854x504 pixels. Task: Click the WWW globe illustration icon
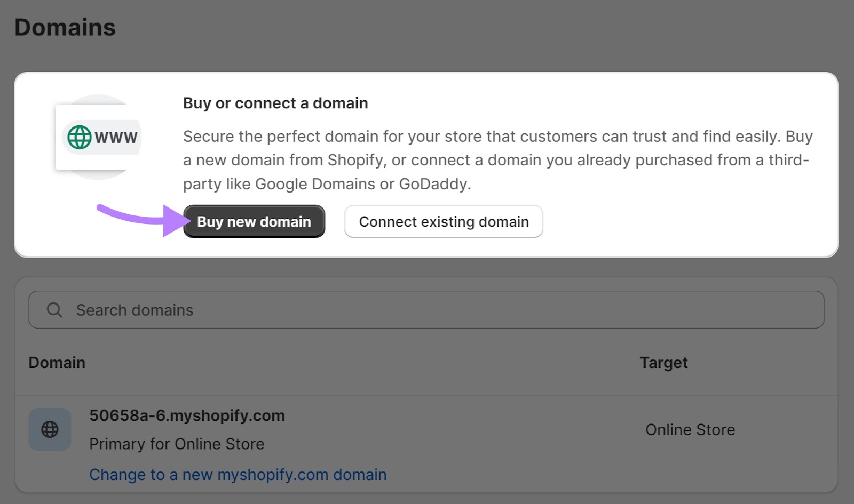click(x=100, y=137)
